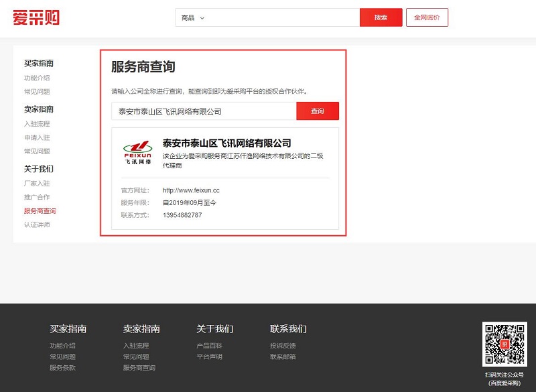Open footer 产品百科 link

tap(209, 346)
